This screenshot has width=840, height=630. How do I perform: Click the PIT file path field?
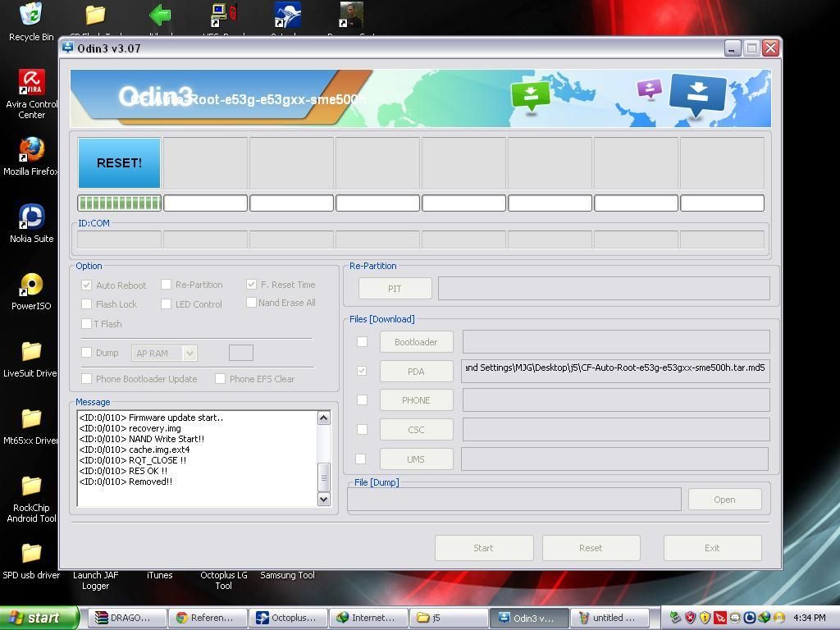pos(604,288)
